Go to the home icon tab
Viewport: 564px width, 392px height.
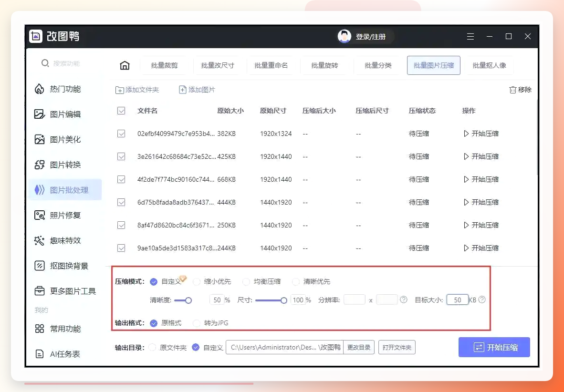(125, 65)
